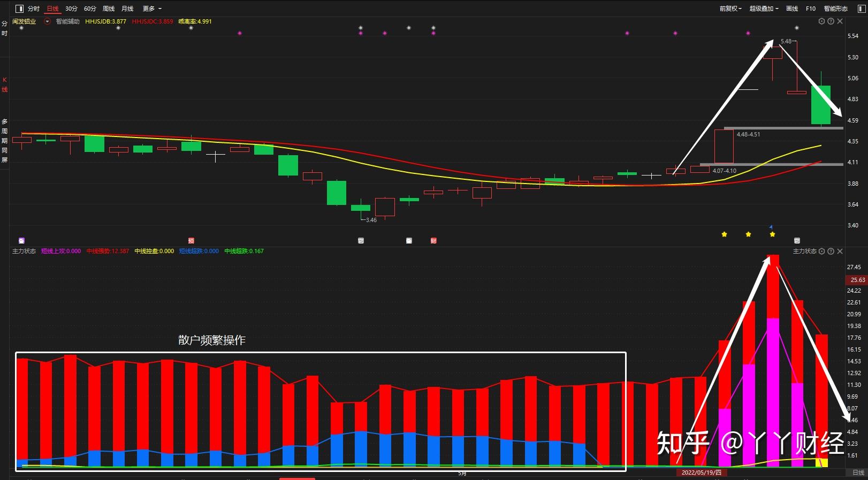
Task: Click the tallest magenta volume bar
Action: coord(773,392)
